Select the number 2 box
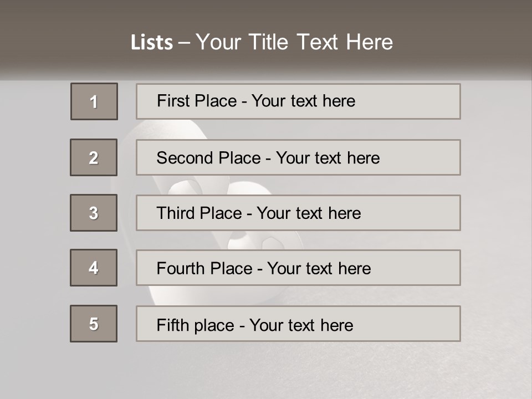 coord(94,157)
